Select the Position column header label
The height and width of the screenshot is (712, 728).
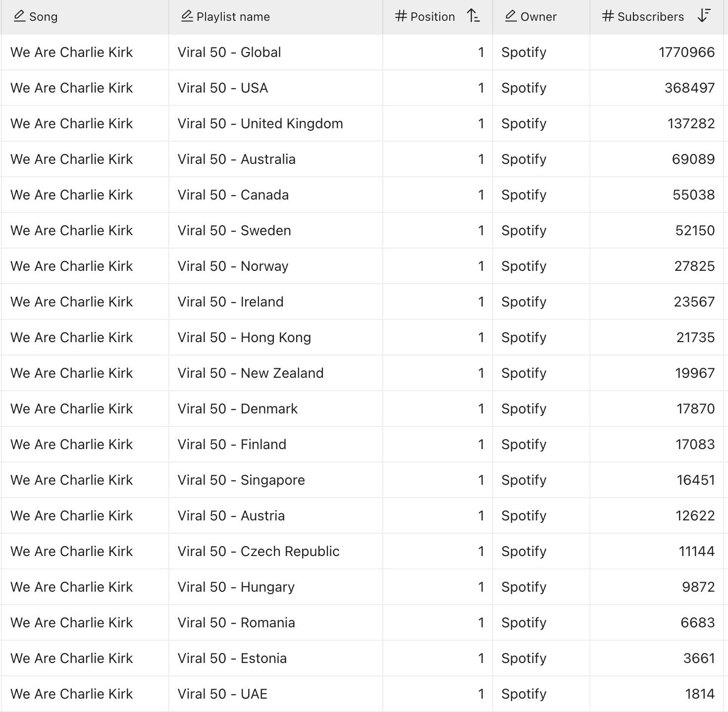click(433, 17)
